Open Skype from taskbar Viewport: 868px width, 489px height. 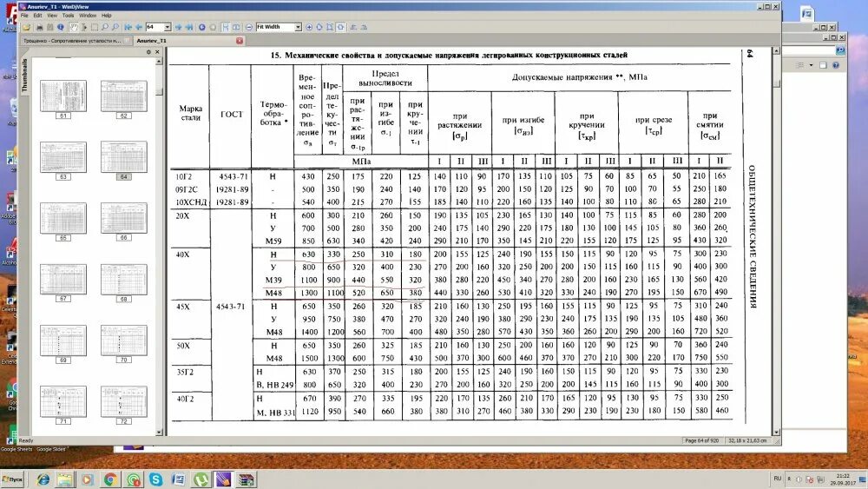155,479
